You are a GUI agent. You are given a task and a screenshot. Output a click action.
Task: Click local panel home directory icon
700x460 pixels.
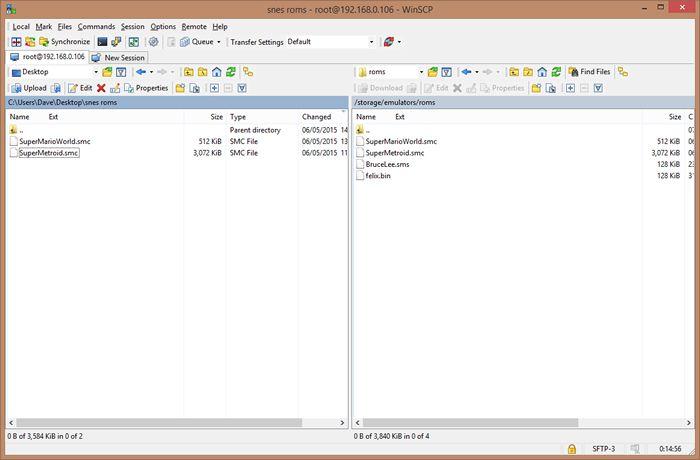coord(217,72)
